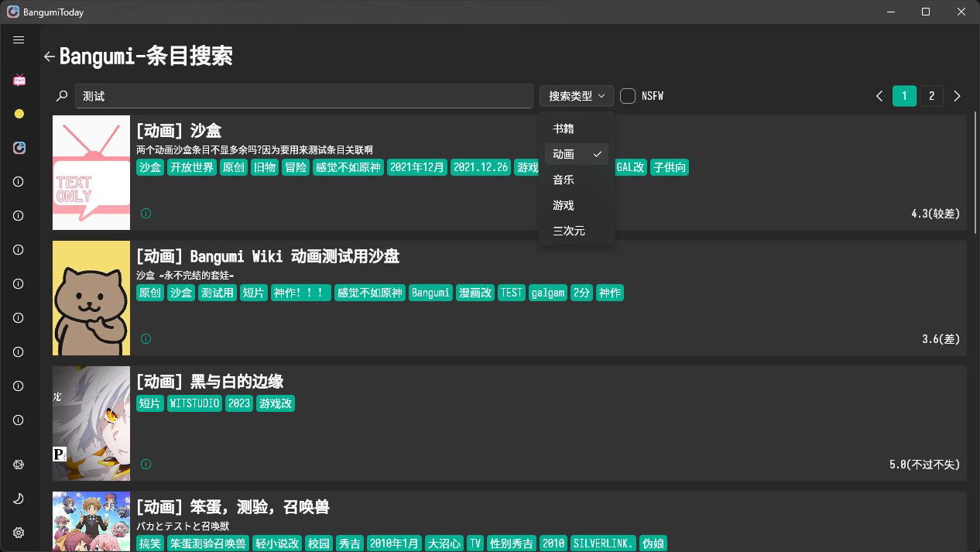This screenshot has height=552, width=980.
Task: Click the Bangumi tag
Action: [x=430, y=293]
